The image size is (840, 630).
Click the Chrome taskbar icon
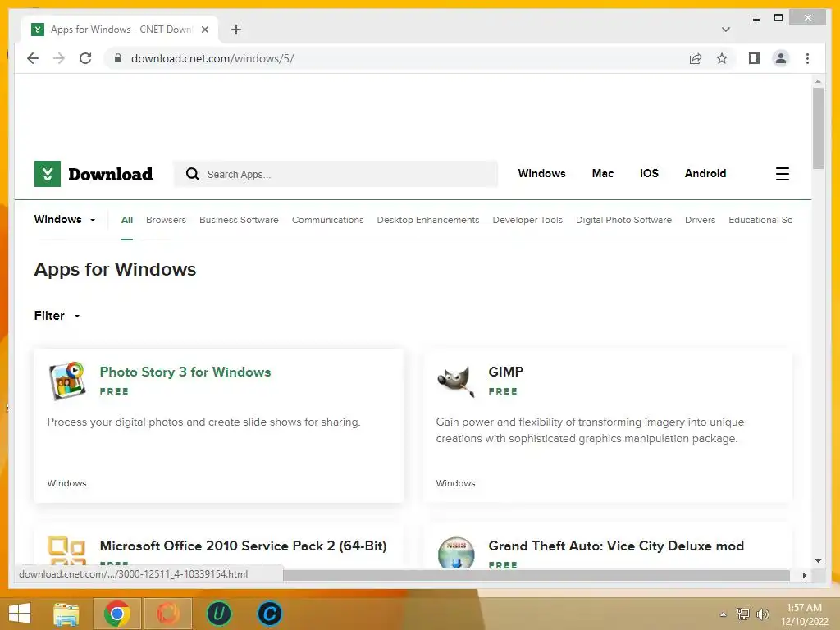(117, 614)
